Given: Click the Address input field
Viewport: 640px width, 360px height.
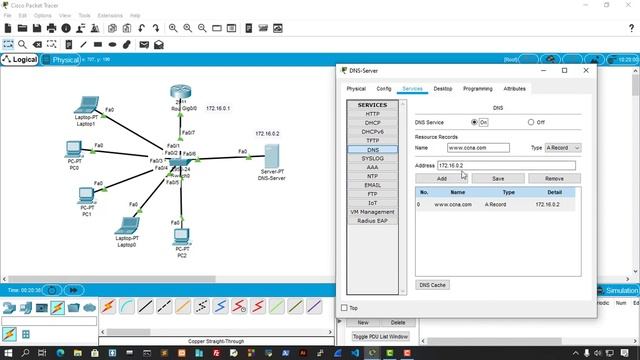Looking at the screenshot, I should (507, 165).
